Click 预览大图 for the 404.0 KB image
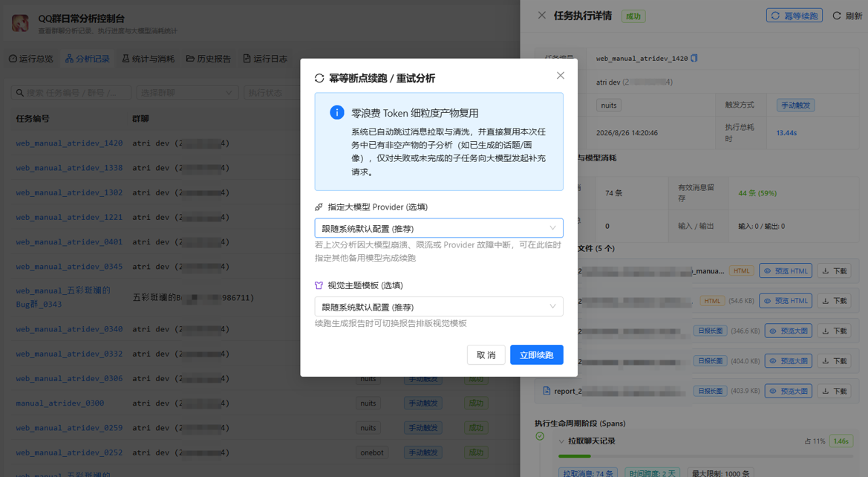 (789, 361)
